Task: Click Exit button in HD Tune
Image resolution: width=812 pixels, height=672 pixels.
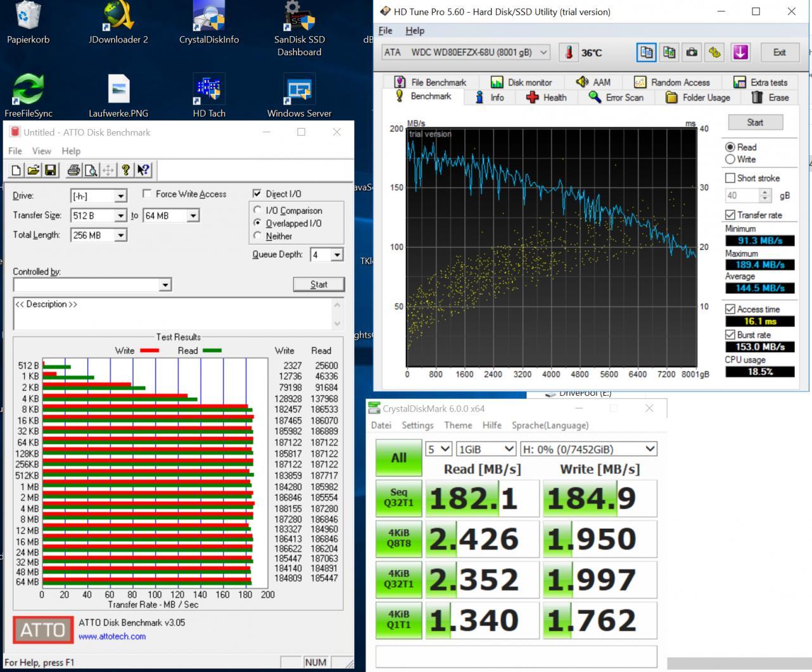Action: coord(779,53)
